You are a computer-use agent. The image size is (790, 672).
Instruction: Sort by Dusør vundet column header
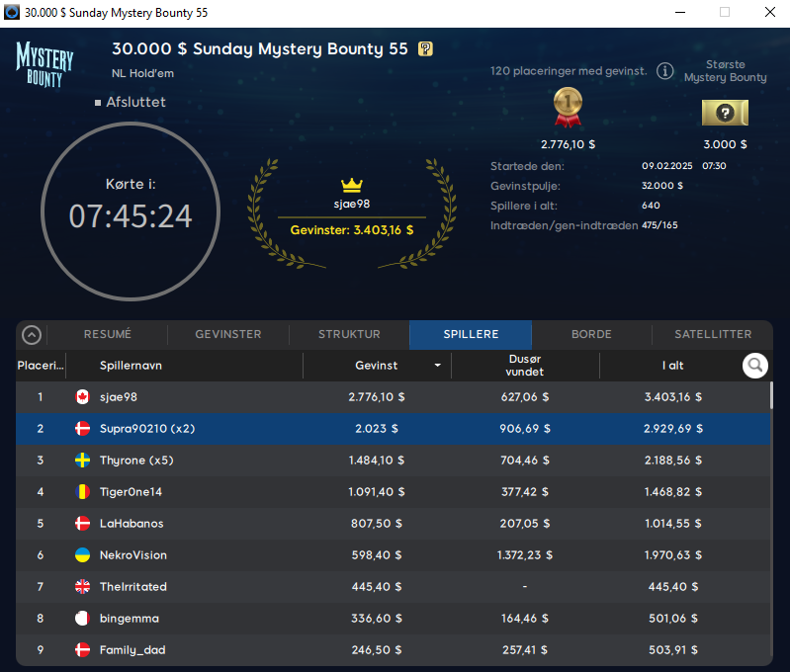[x=524, y=366]
